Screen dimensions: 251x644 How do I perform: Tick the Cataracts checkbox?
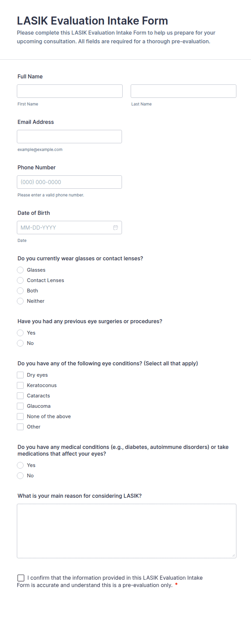click(x=20, y=396)
